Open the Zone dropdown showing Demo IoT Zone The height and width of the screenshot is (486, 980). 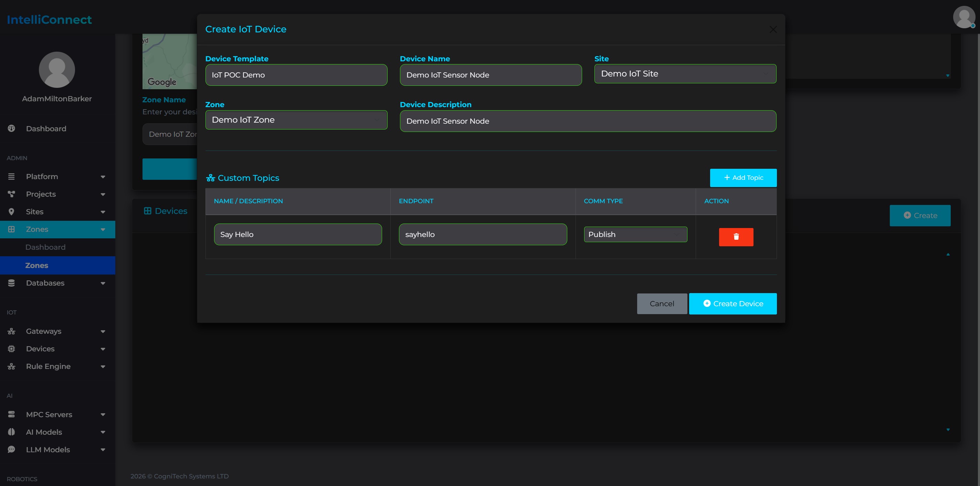click(x=296, y=120)
